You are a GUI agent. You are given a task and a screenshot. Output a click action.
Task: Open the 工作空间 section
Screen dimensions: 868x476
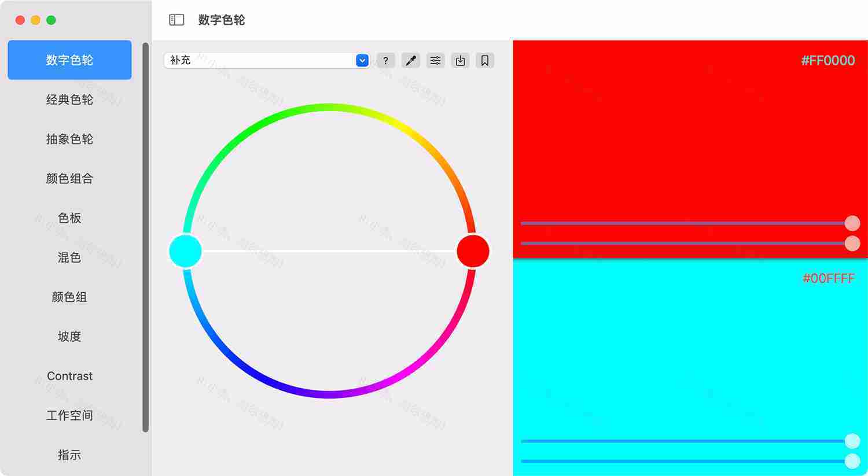(x=69, y=415)
